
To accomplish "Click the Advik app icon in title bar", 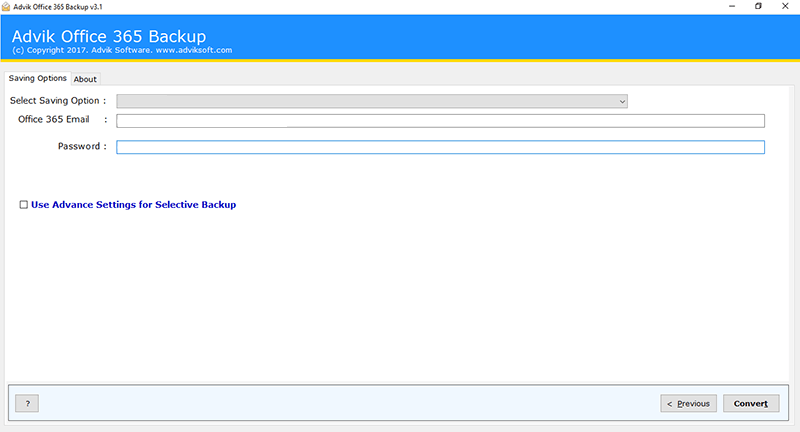I will click(6, 7).
